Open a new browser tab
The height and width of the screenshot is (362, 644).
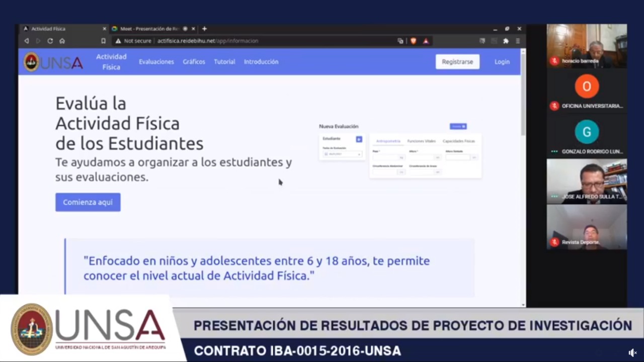[204, 29]
